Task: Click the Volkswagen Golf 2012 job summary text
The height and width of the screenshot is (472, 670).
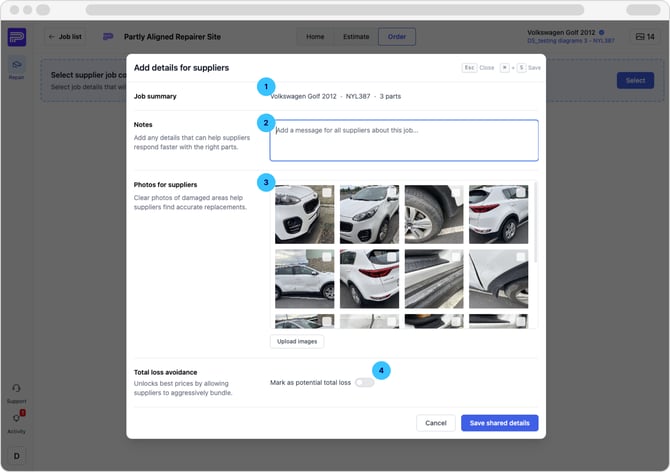Action: click(x=304, y=96)
